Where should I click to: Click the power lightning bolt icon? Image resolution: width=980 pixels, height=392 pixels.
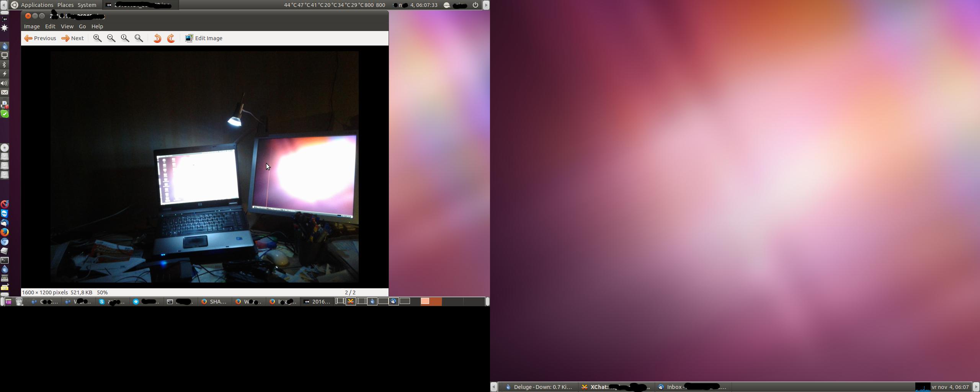5,74
